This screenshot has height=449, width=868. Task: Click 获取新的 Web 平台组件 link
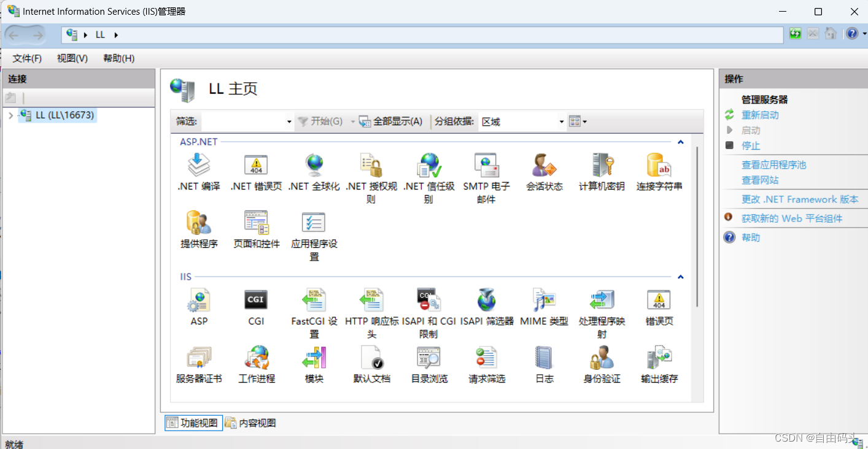pyautogui.click(x=792, y=218)
